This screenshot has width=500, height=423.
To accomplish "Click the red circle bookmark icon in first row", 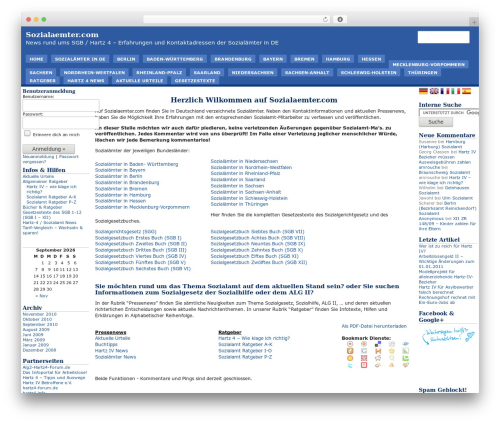I will 350,344.
